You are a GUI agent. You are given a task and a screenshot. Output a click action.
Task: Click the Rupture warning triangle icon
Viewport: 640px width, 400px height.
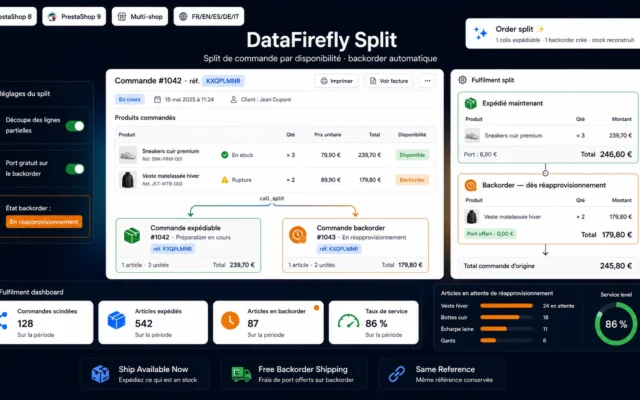click(x=224, y=180)
